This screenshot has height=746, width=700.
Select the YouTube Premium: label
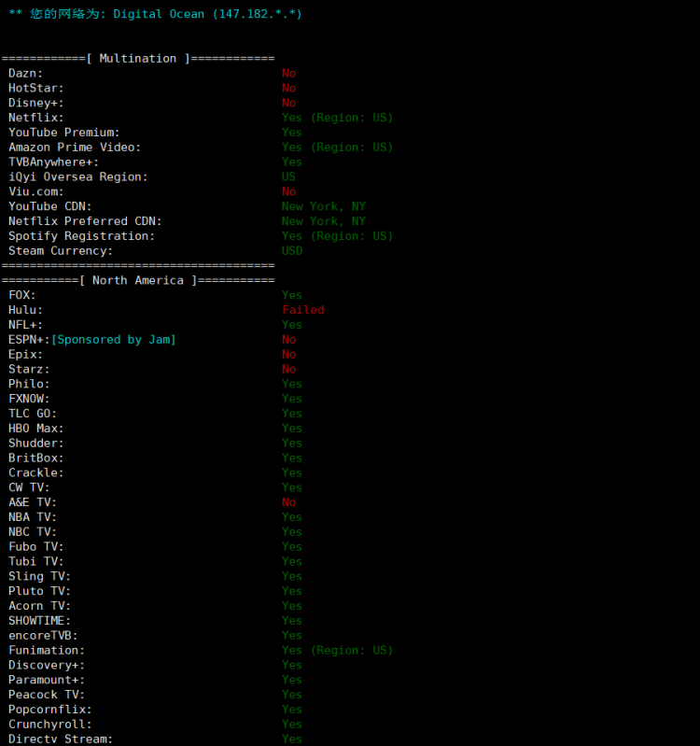(x=64, y=133)
